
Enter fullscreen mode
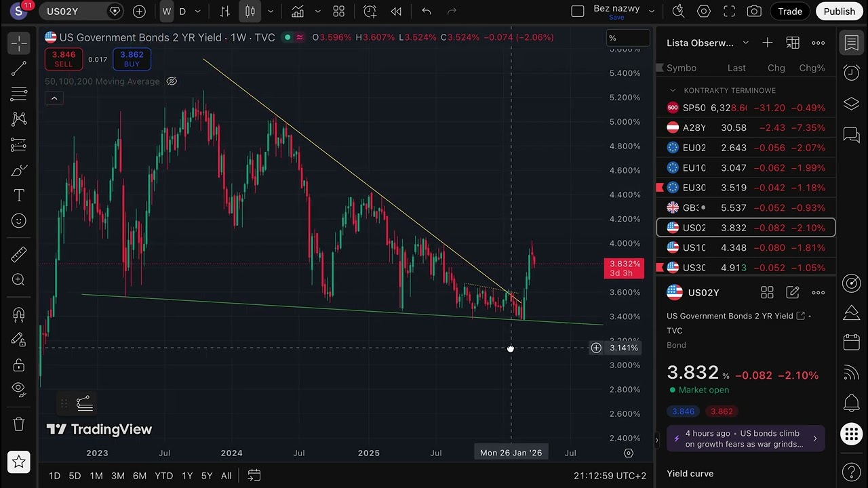click(730, 11)
